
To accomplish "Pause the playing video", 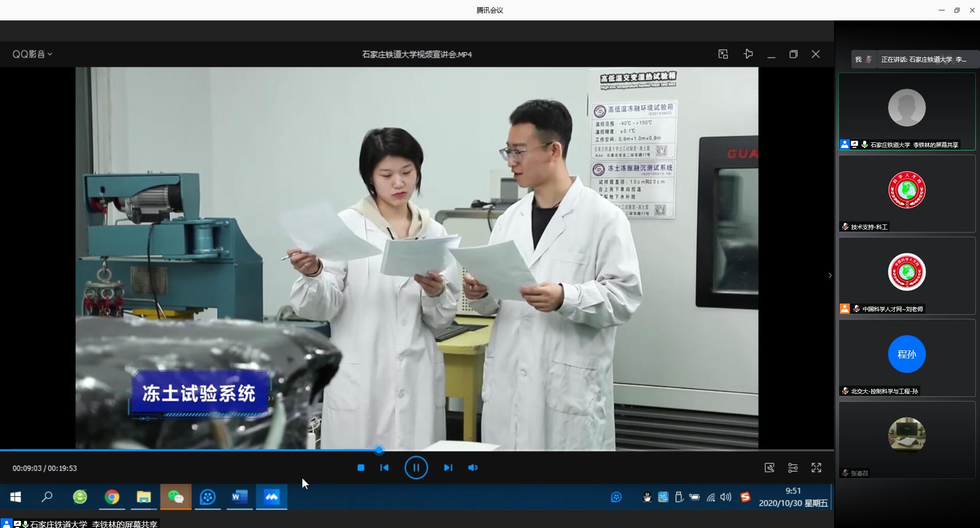I will [416, 467].
